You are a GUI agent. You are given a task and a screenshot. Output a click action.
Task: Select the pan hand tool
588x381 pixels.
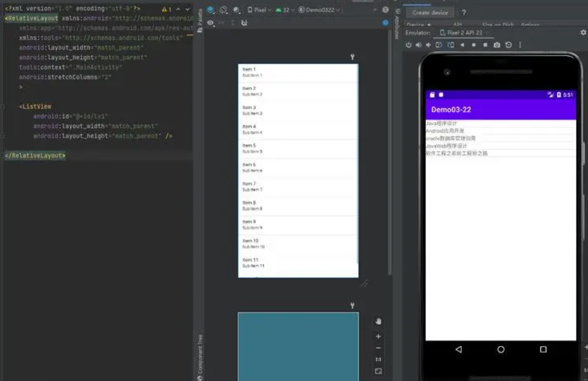(379, 321)
